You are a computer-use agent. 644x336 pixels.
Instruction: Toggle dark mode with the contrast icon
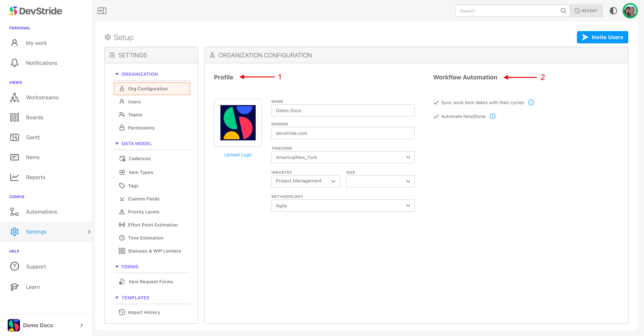pyautogui.click(x=613, y=11)
